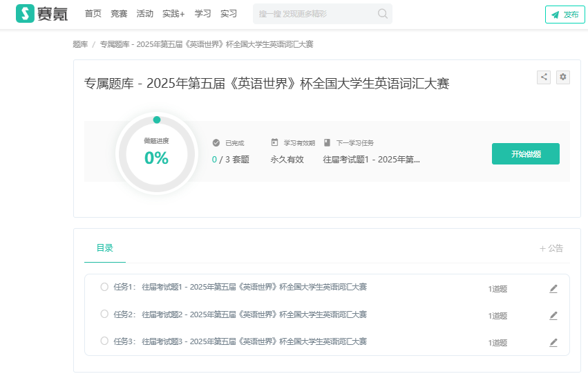Screen dimensions: 588x376
Task: Click the edit pencil for 任务1
Action: coord(553,289)
